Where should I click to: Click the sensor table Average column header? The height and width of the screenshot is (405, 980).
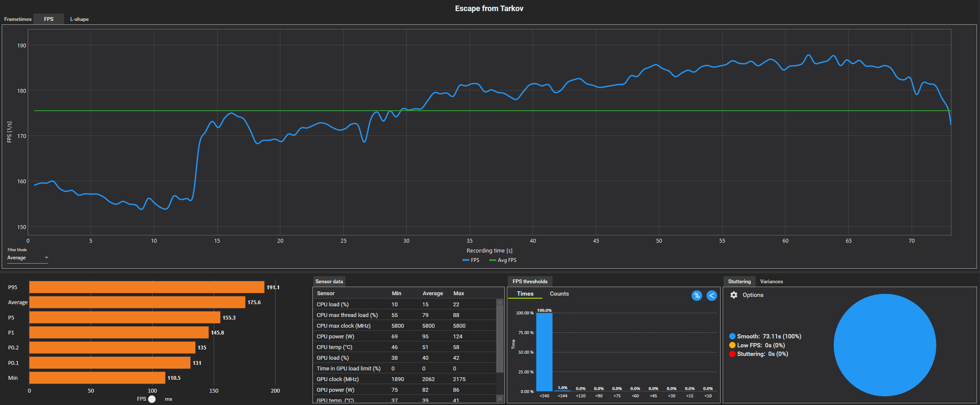(433, 293)
